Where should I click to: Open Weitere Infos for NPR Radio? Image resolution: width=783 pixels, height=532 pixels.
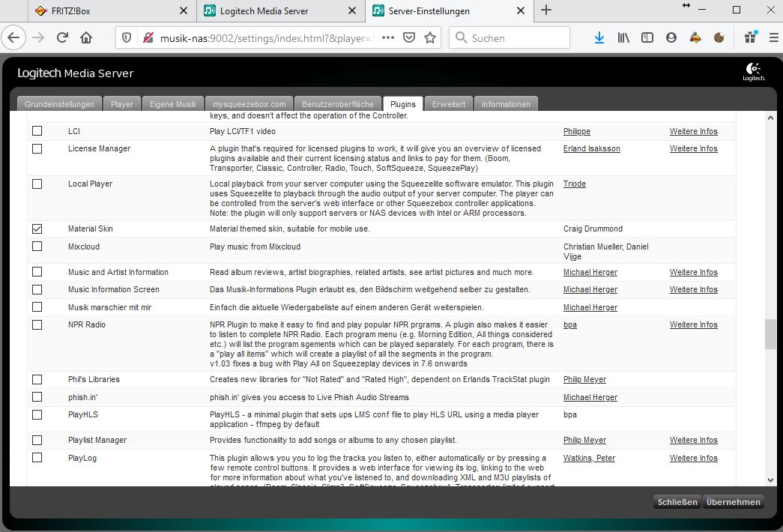693,324
